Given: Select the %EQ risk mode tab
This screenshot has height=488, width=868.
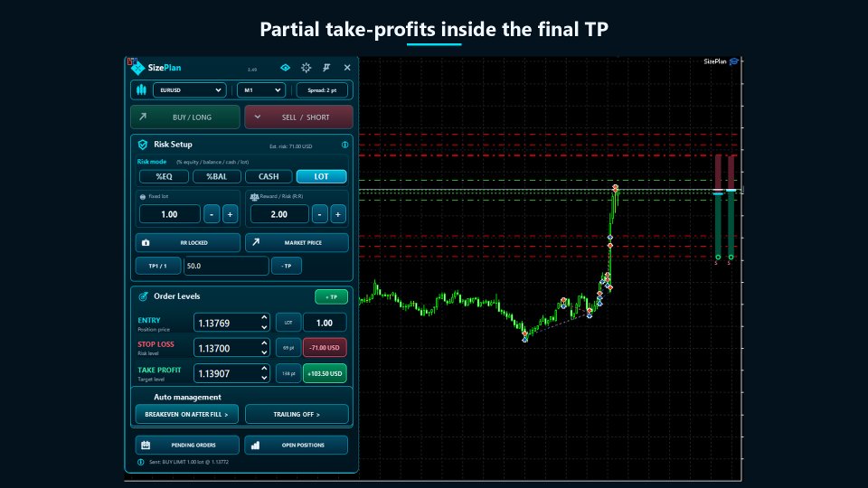Looking at the screenshot, I should pyautogui.click(x=164, y=176).
